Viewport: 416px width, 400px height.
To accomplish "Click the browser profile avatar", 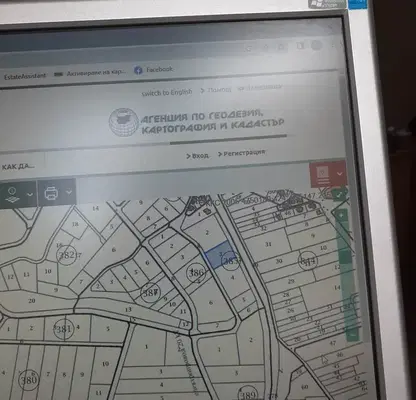I will point(317,45).
